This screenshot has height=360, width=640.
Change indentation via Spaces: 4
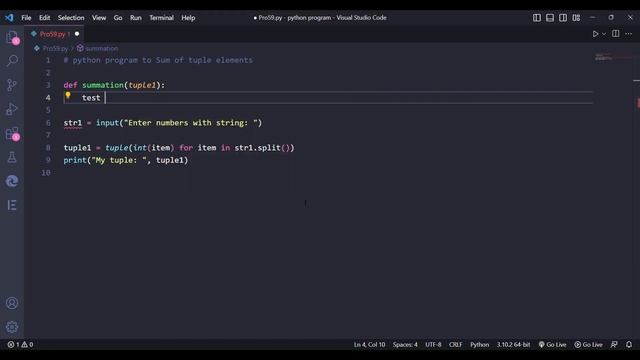pyautogui.click(x=405, y=344)
